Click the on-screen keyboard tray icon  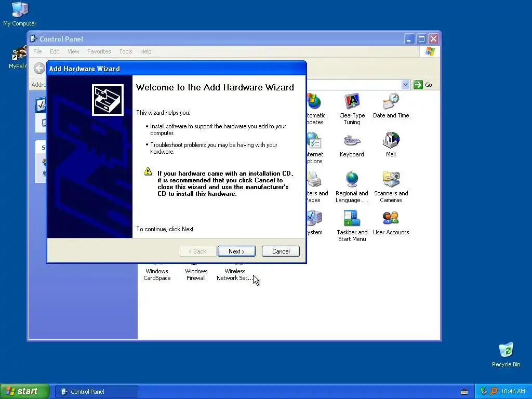click(464, 392)
